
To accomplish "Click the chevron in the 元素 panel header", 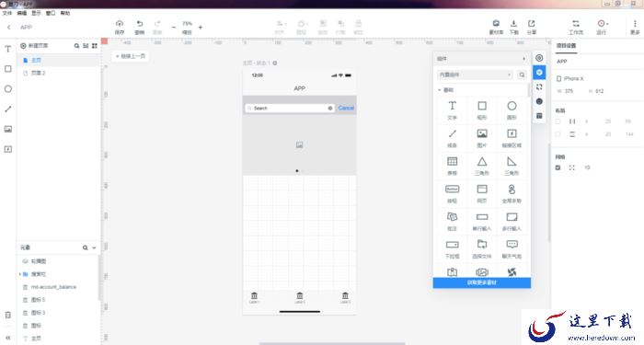I will click(x=94, y=247).
